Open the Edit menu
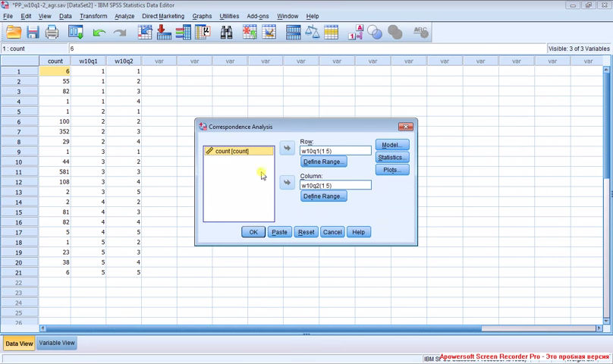 click(26, 16)
